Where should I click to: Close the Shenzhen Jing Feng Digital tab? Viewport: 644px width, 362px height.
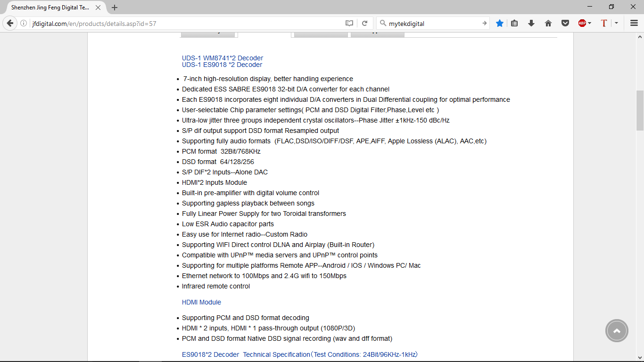click(x=98, y=8)
